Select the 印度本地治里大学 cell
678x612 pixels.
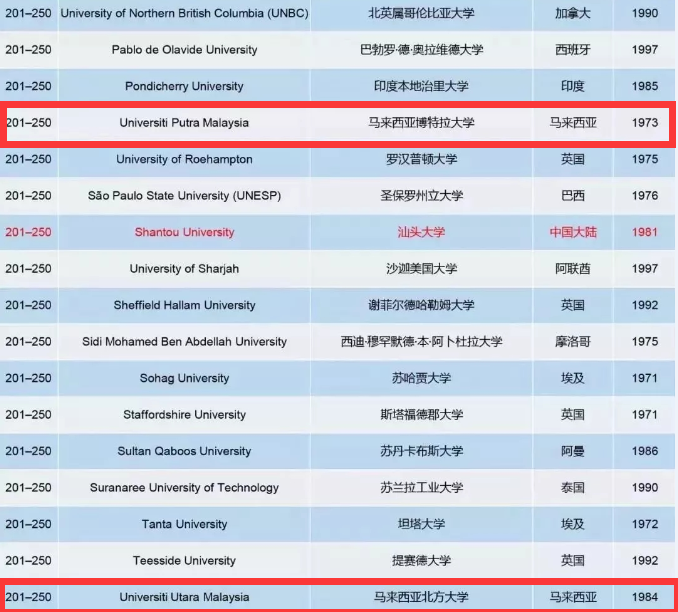[421, 86]
